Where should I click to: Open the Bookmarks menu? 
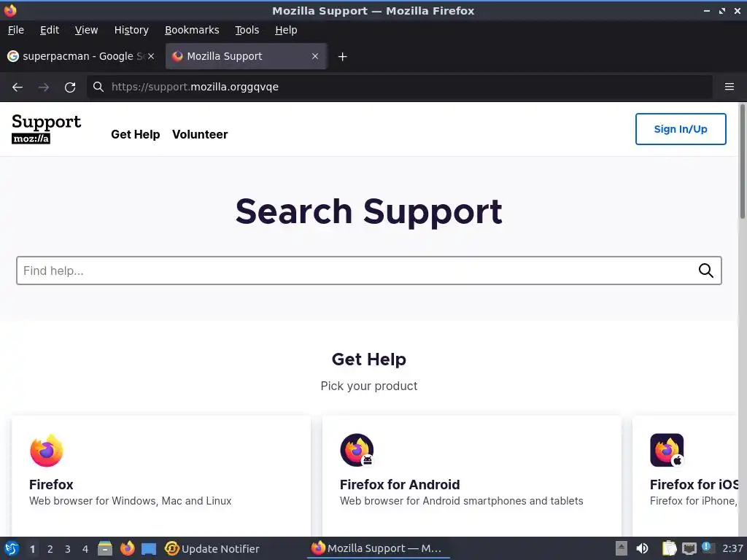pyautogui.click(x=192, y=30)
